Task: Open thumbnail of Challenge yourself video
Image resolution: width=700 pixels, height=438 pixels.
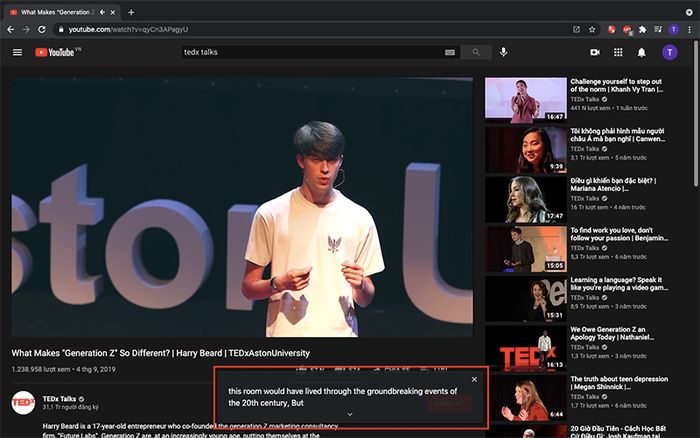Action: [x=526, y=100]
